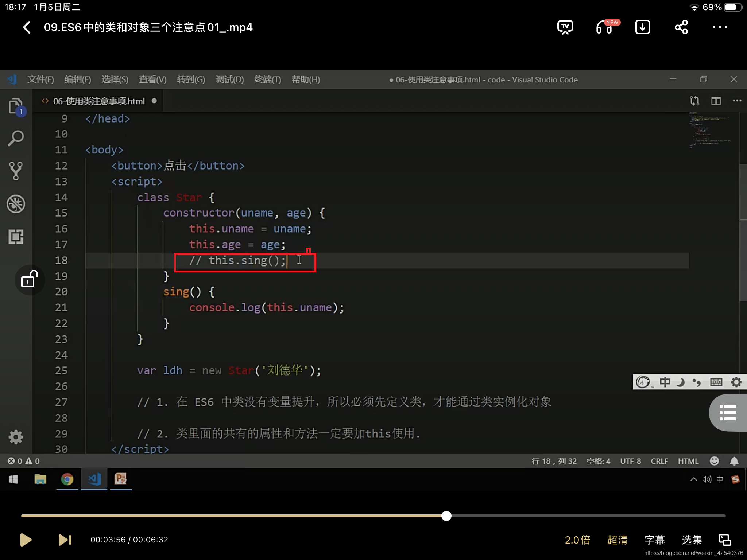Toggle IME Chinese/English mode 中
The image size is (747, 560).
(x=665, y=382)
